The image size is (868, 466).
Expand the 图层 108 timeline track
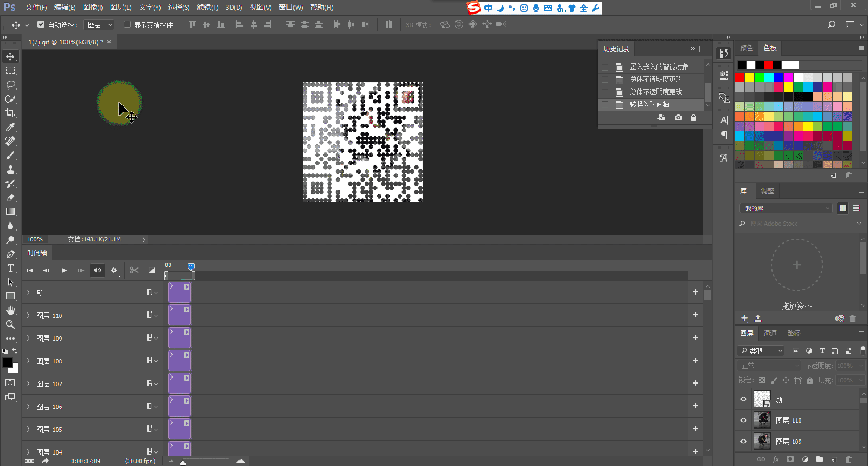(28, 361)
